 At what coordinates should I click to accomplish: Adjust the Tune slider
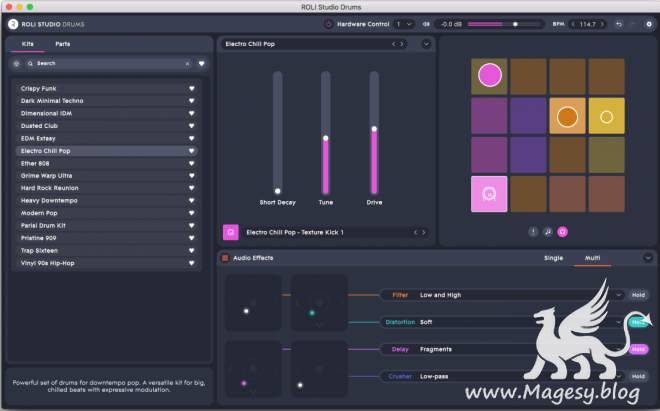point(326,132)
